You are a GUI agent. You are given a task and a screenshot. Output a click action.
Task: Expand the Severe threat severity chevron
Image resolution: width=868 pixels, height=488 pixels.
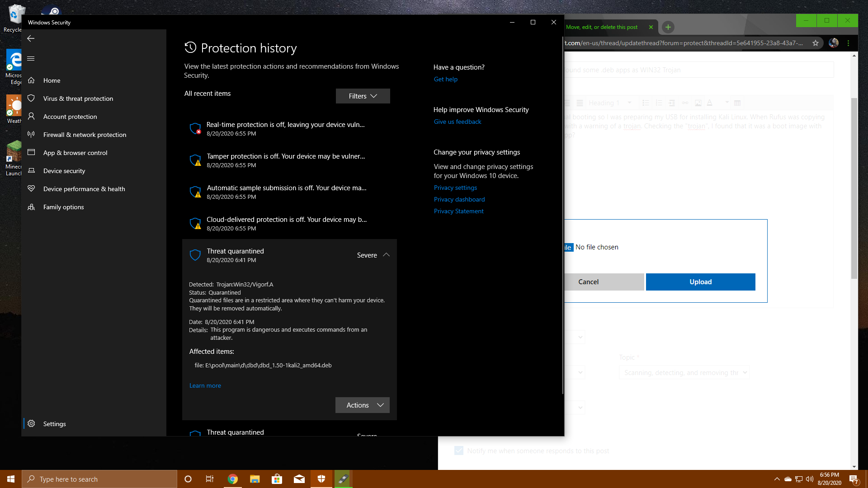pyautogui.click(x=387, y=254)
